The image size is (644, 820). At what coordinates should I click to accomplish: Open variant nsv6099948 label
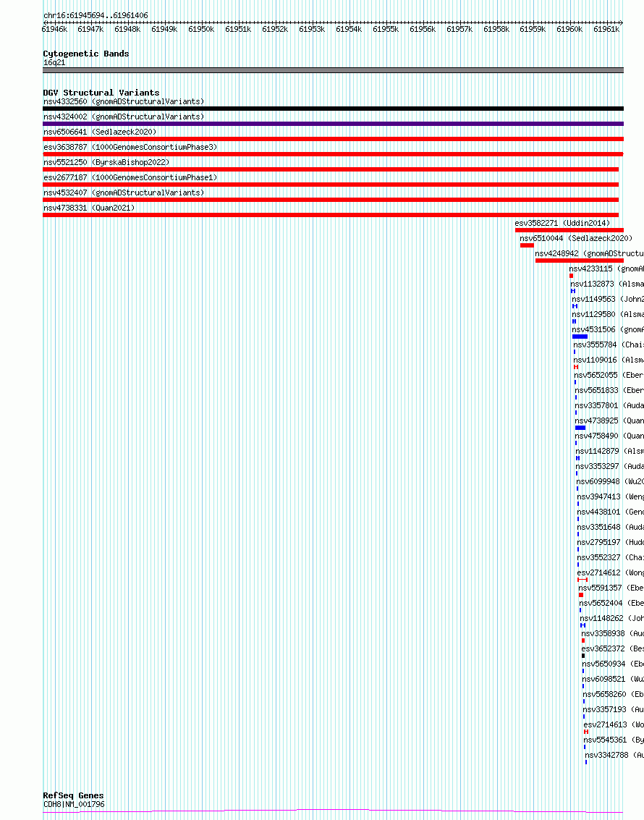pos(610,481)
